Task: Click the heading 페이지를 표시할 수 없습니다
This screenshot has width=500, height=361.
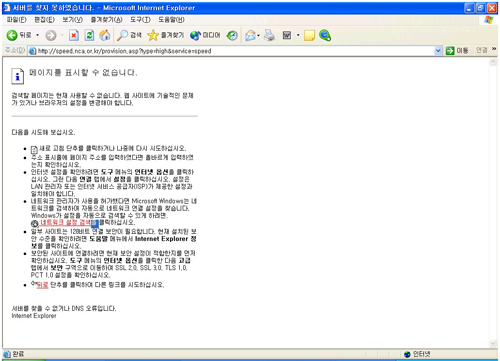Action: click(83, 72)
